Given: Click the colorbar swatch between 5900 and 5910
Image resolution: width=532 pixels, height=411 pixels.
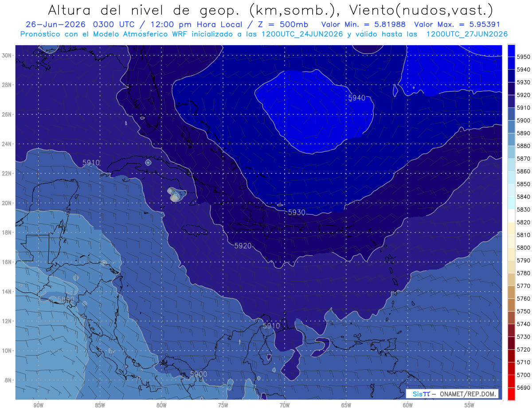Looking at the screenshot, I should (511, 114).
